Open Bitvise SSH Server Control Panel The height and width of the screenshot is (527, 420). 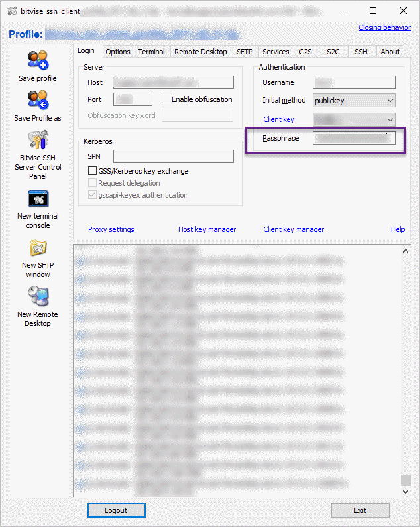[37, 140]
